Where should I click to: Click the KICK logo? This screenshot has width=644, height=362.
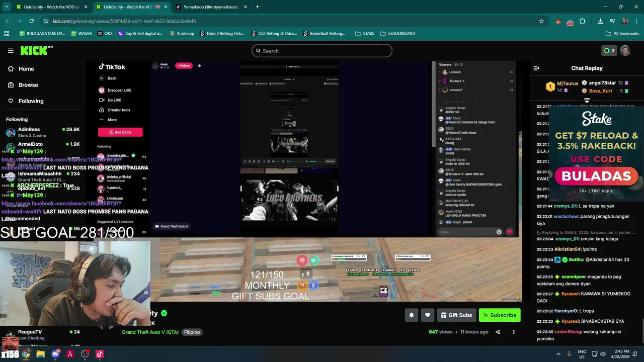(x=36, y=51)
